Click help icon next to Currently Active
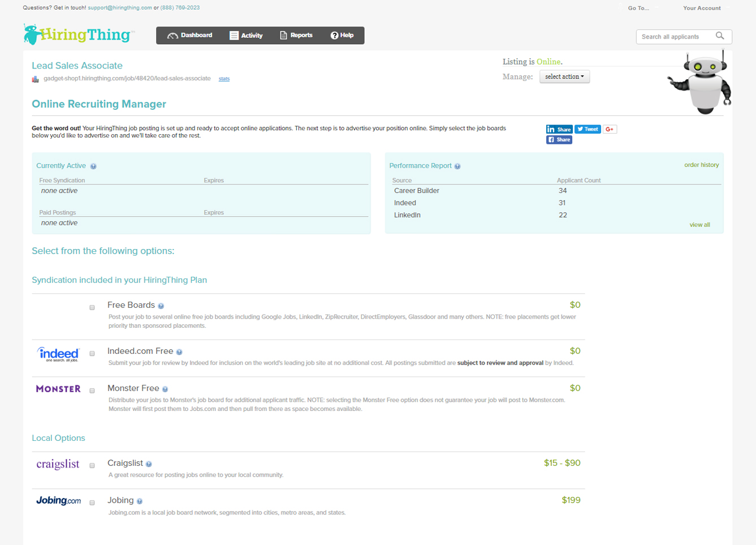 93,166
